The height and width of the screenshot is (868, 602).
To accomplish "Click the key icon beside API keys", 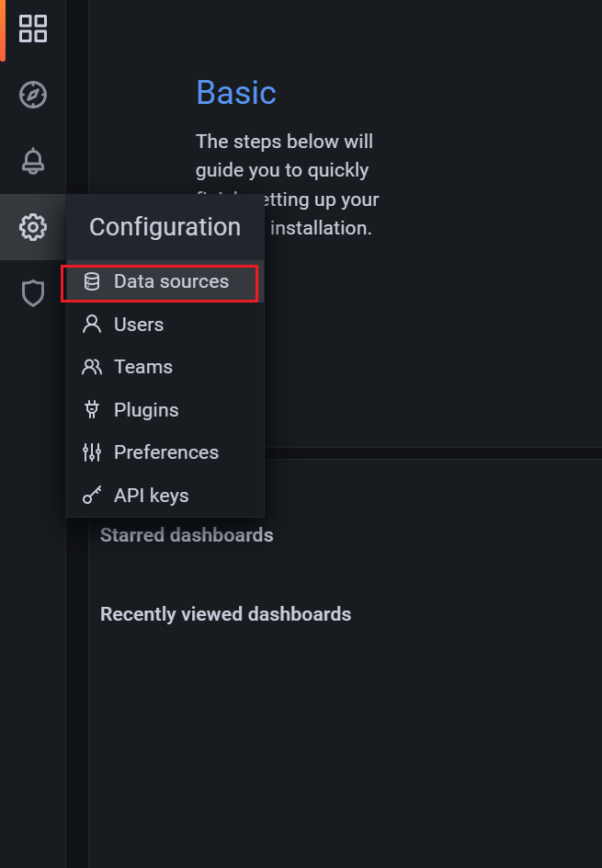I will pos(92,496).
